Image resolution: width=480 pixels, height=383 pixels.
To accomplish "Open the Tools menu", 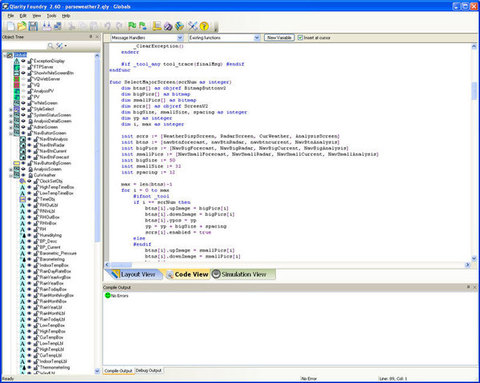I will 51,16.
